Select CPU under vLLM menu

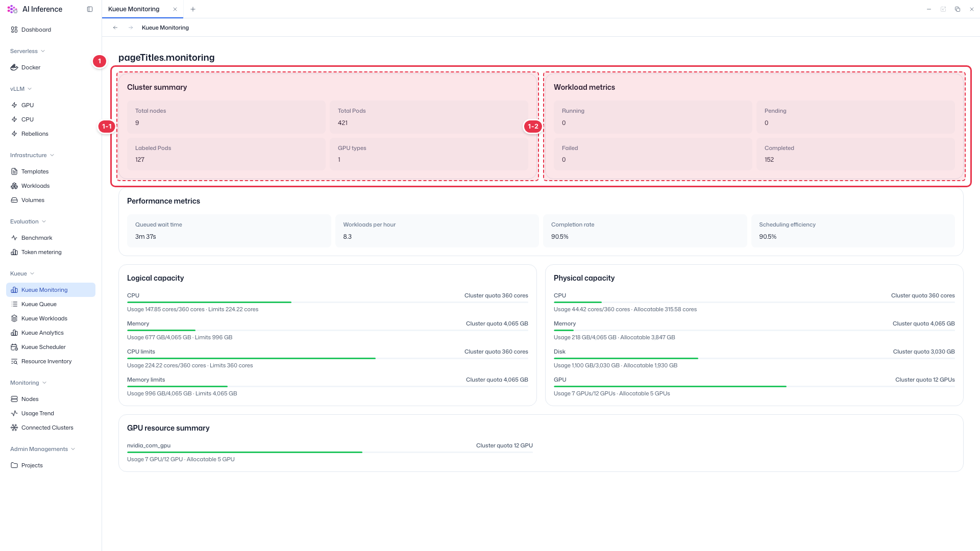51,119
